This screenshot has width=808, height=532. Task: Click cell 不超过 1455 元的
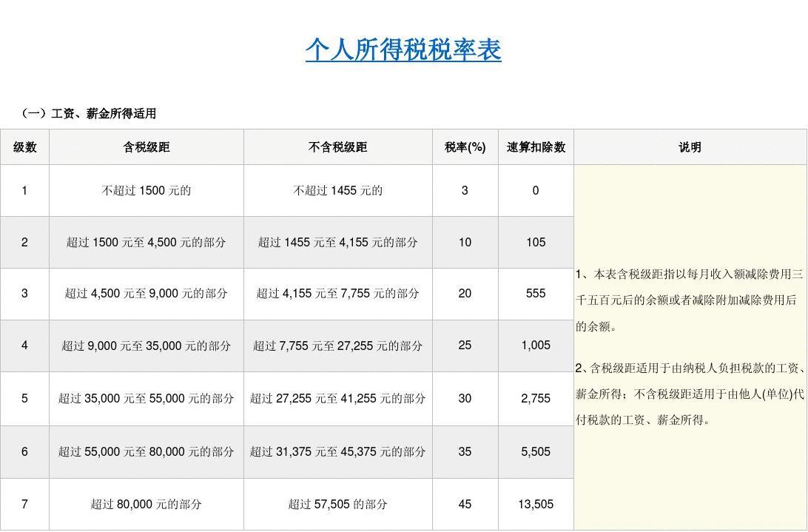(x=338, y=191)
